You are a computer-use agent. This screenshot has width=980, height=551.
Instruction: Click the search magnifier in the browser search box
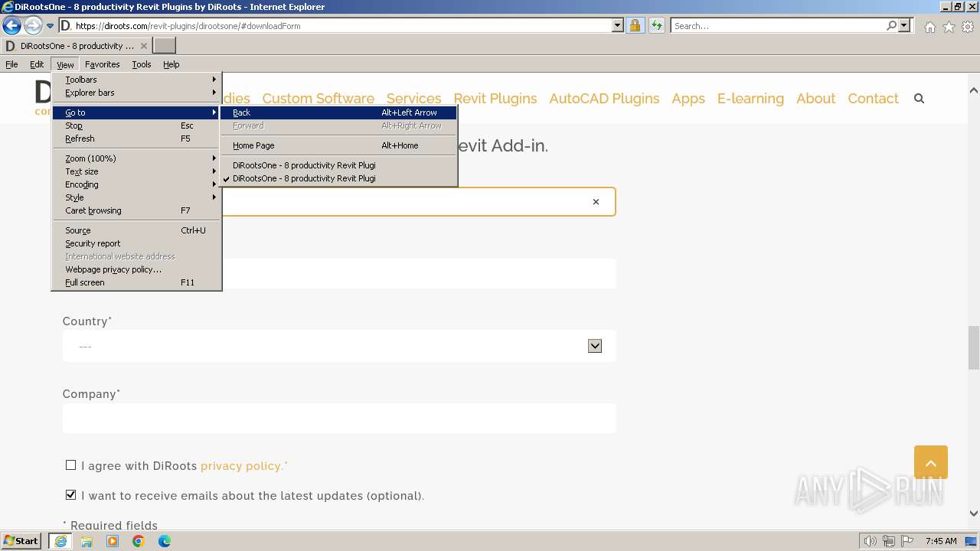(x=891, y=26)
